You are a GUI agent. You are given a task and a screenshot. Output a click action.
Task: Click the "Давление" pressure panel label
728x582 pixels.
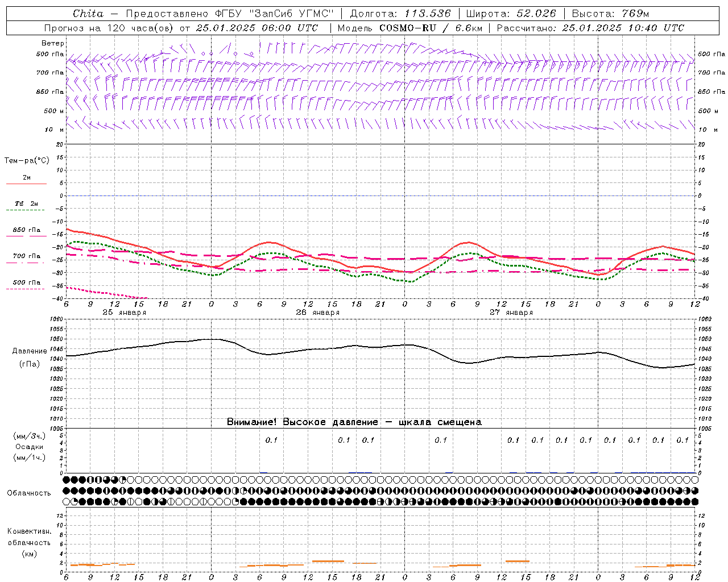tap(30, 351)
